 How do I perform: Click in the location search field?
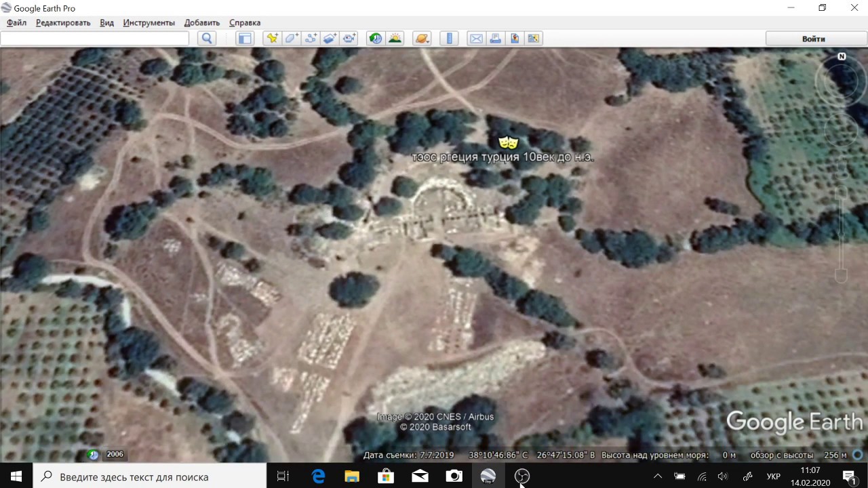click(94, 39)
